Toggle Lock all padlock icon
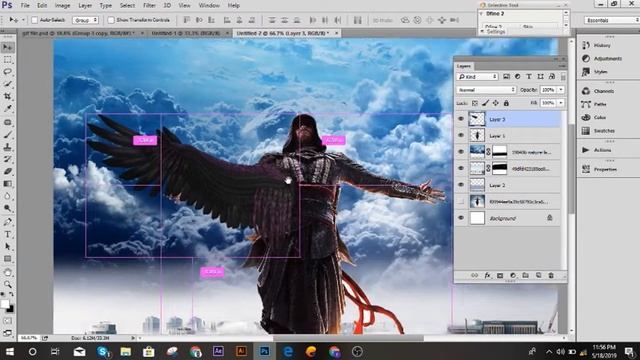 tap(506, 103)
